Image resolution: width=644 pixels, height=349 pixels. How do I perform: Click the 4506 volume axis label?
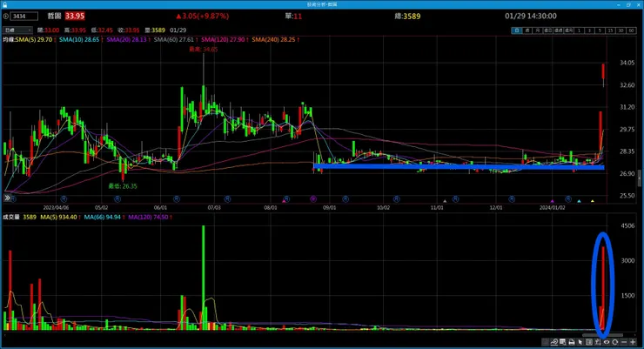click(x=627, y=225)
